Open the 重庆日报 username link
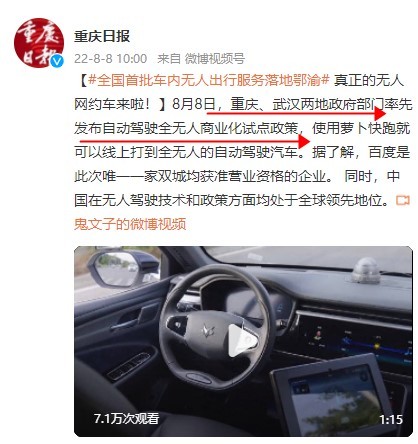Viewport: 418px width, 444px height. [x=102, y=36]
